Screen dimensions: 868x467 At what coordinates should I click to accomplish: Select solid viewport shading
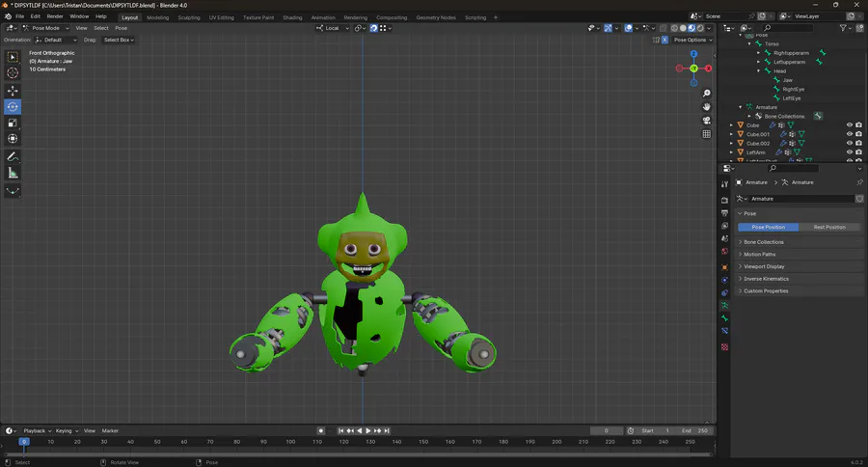click(x=683, y=28)
